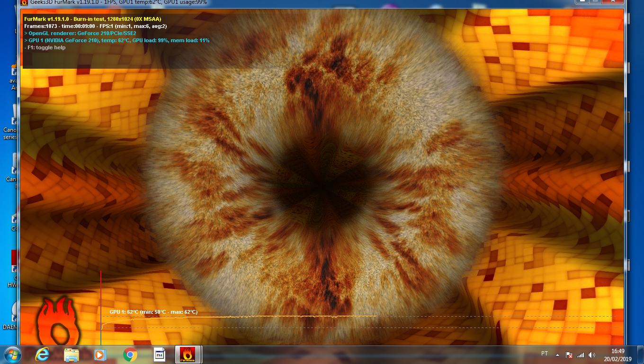The width and height of the screenshot is (644, 364).
Task: Open the Action Center flag icon
Action: [570, 355]
